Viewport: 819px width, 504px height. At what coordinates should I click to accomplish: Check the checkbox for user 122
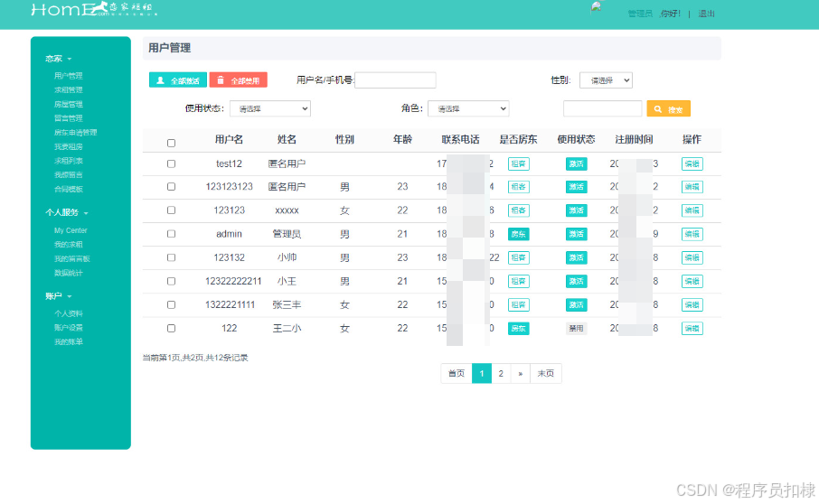pos(172,328)
